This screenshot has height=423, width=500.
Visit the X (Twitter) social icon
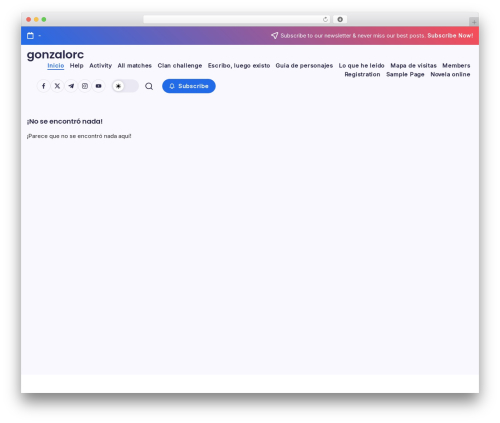click(57, 86)
